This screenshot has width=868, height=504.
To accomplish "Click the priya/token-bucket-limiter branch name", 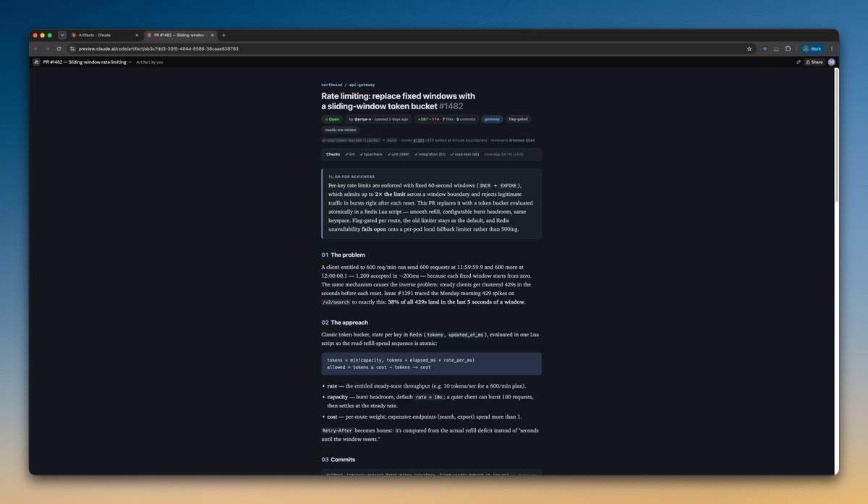I will [351, 140].
